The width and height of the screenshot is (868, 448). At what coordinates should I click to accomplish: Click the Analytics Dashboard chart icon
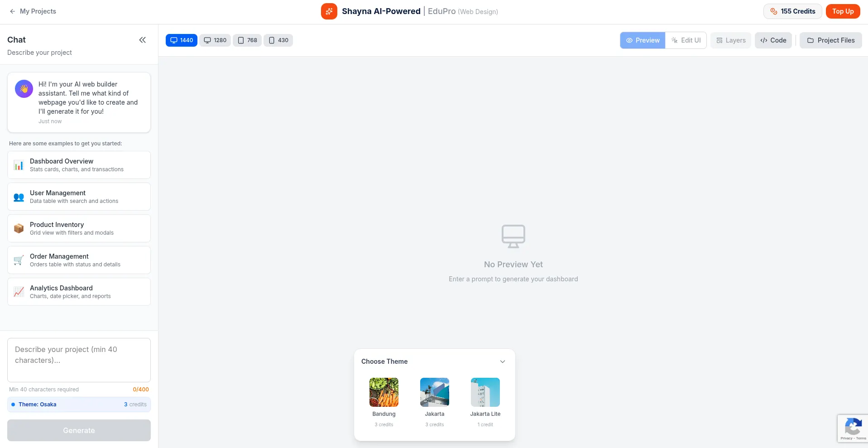click(x=19, y=292)
